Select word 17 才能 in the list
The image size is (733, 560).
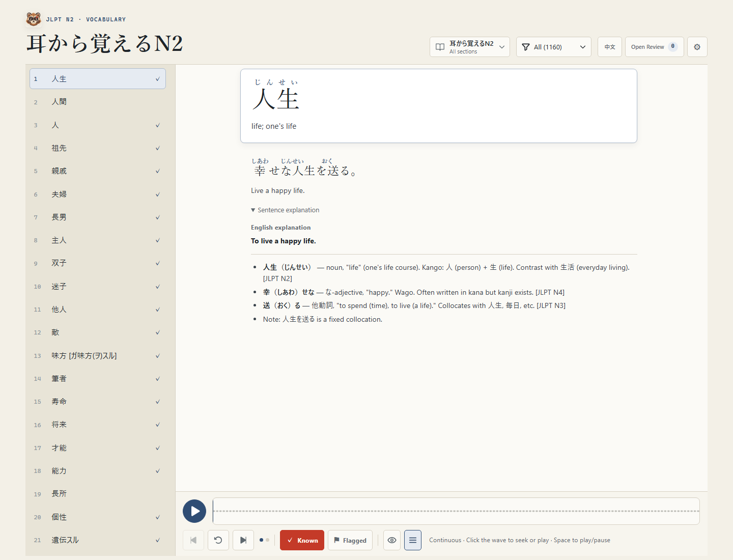pos(98,447)
